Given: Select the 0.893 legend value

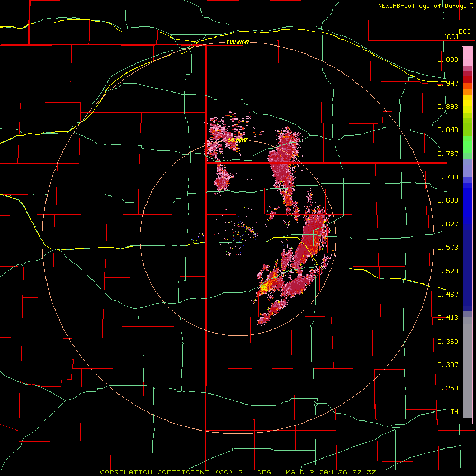Looking at the screenshot, I should tap(448, 106).
